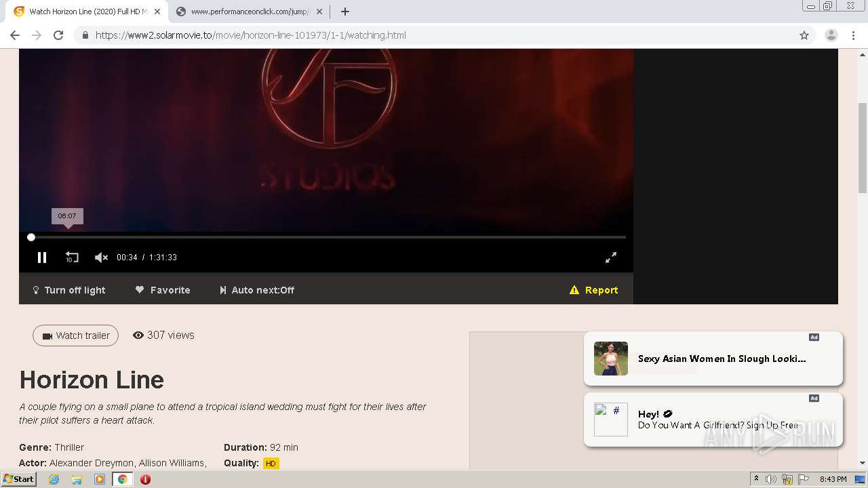Click the Thriller genre link
The height and width of the screenshot is (488, 868).
pos(69,447)
